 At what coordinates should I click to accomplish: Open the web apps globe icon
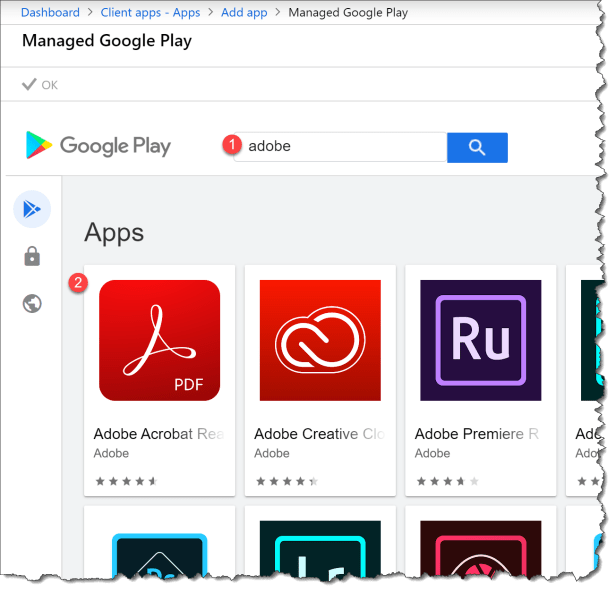click(32, 304)
